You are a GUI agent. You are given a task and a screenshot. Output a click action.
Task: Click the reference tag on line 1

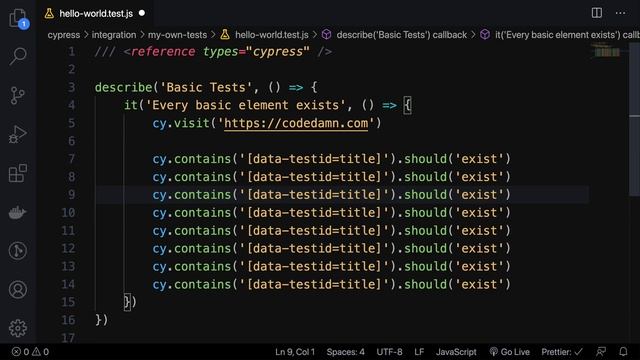162,52
